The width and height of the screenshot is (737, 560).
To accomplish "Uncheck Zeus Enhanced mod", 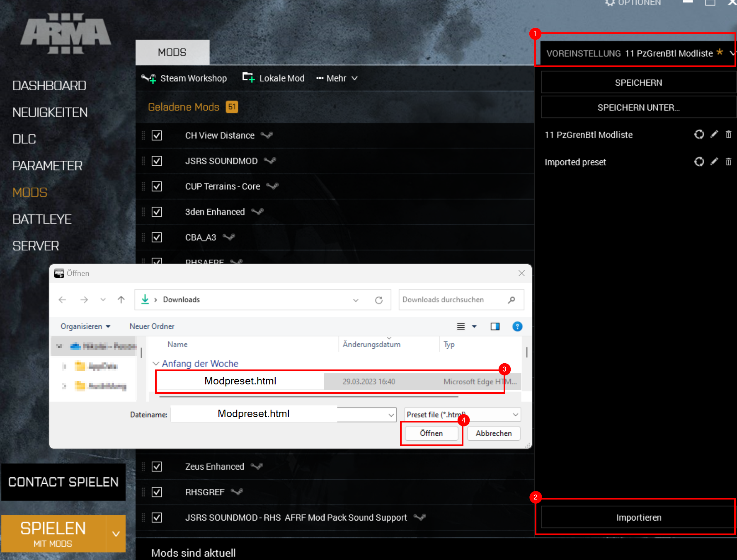I will click(157, 467).
